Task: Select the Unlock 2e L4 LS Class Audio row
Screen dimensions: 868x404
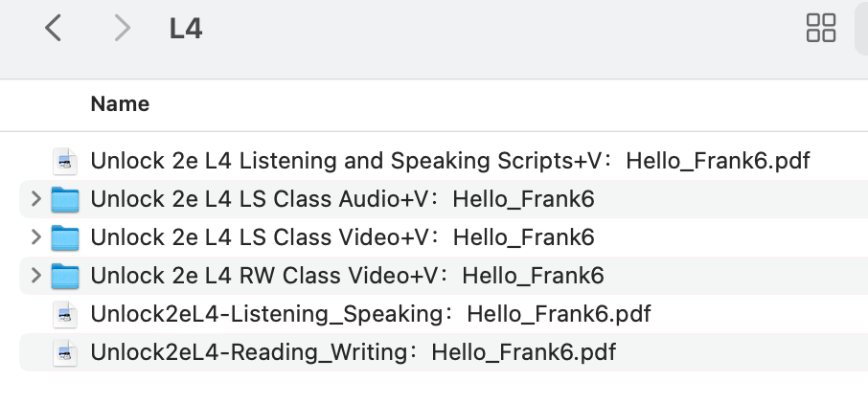Action: pyautogui.click(x=444, y=199)
